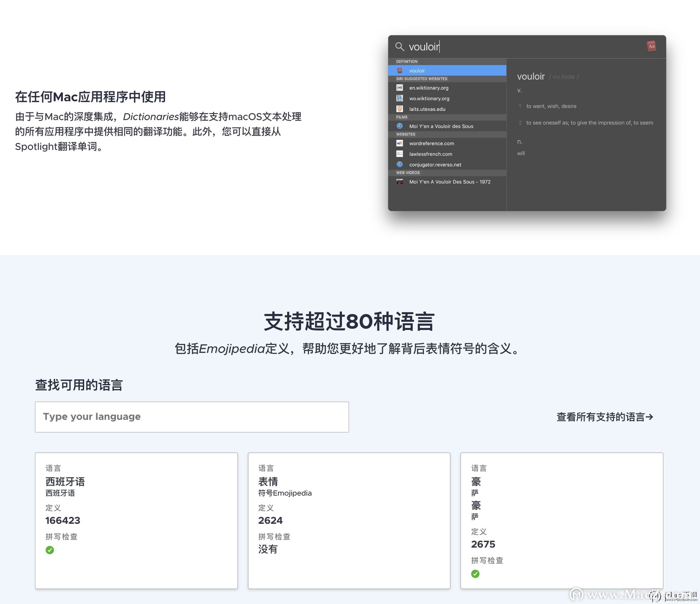Click the definition count 166423
The width and height of the screenshot is (700, 604).
(63, 521)
